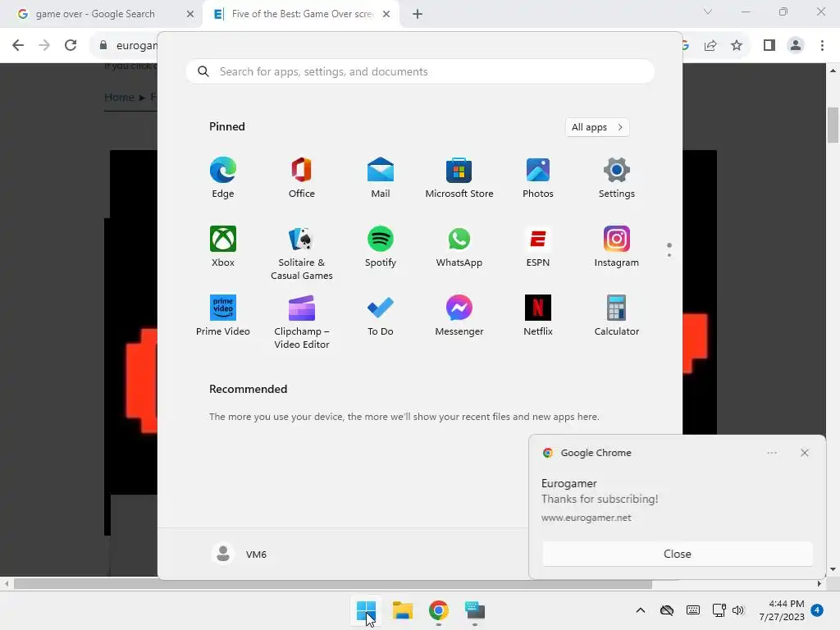
Task: Open the VM6 user account menu
Action: pos(240,554)
